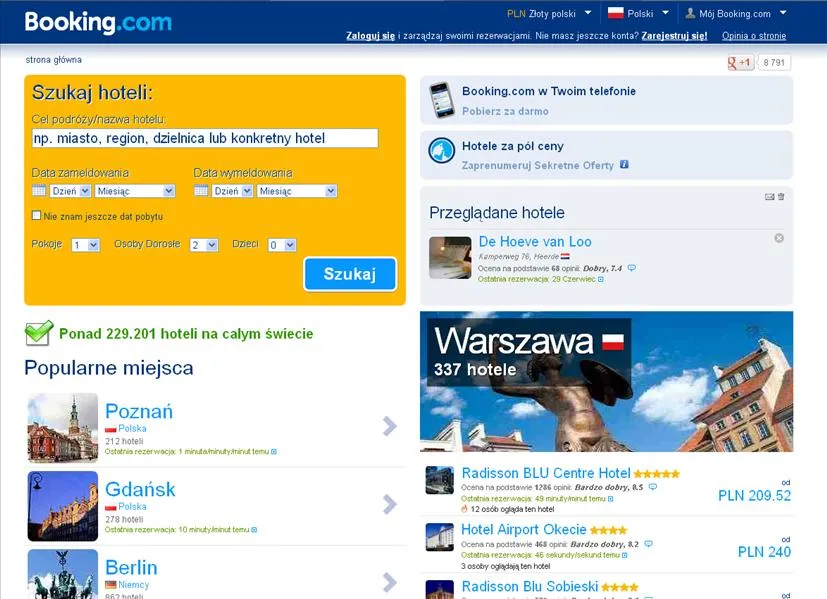Open the Berlin destination link
827x599 pixels.
(x=131, y=567)
